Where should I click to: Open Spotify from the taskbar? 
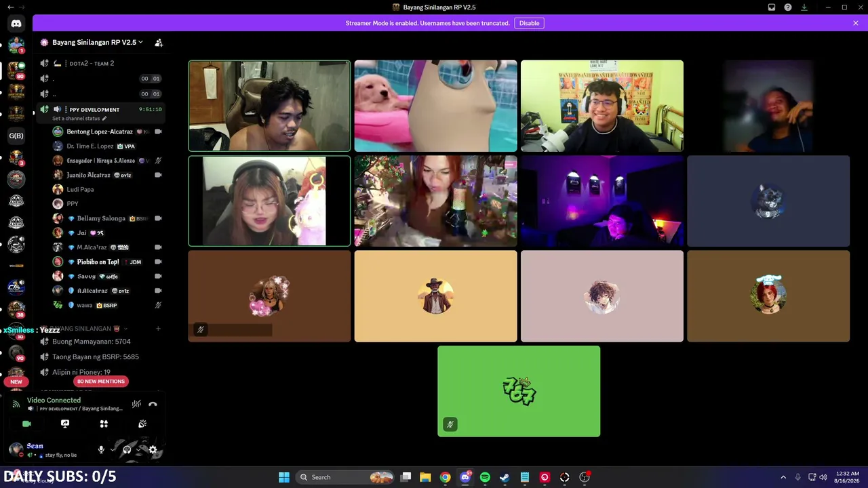[x=485, y=477]
